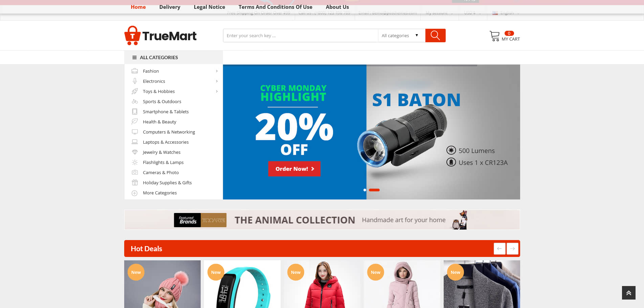Expand the Fashion submenu arrow
644x308 pixels.
[217, 71]
